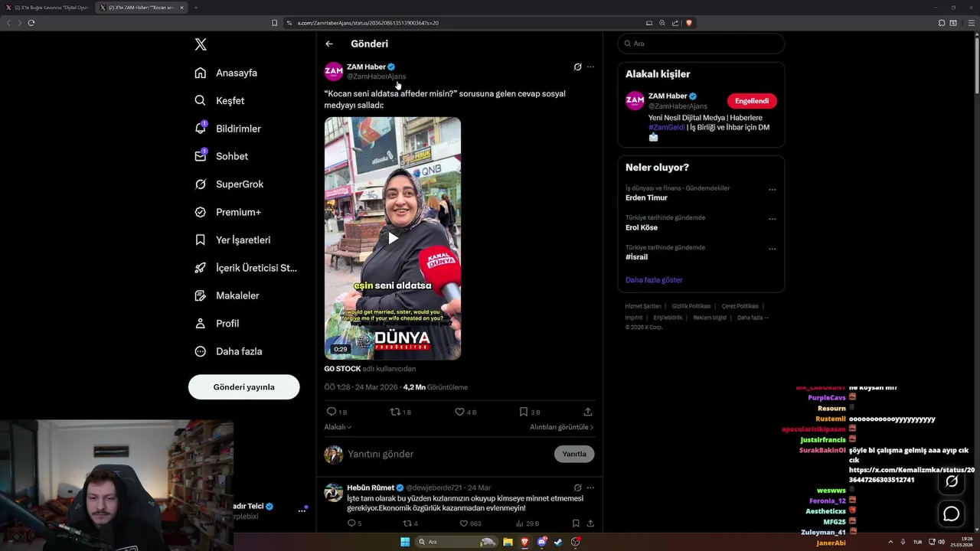Click the Grok icon on ZAM Haber post

[x=578, y=67]
